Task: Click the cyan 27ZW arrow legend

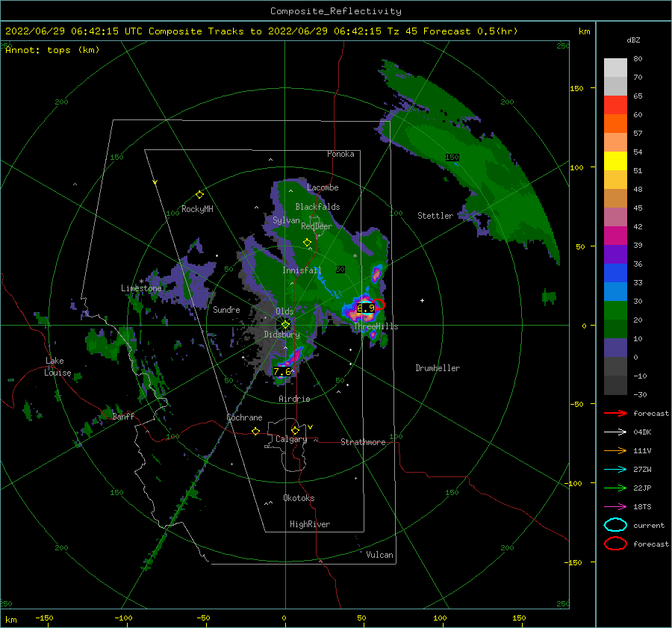Action: [615, 470]
